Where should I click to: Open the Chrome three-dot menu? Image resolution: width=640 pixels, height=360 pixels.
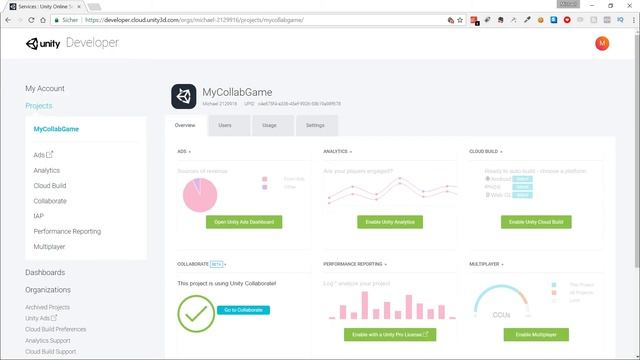click(633, 20)
